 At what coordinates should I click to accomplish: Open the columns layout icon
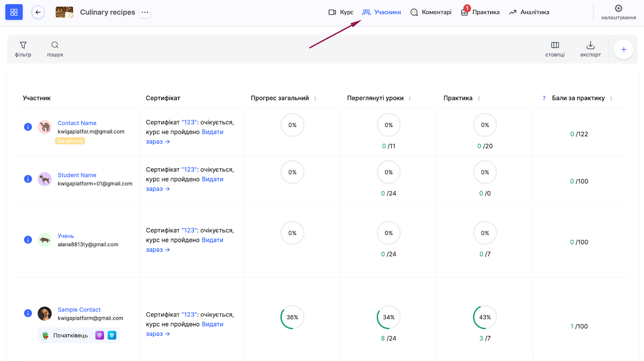click(555, 45)
